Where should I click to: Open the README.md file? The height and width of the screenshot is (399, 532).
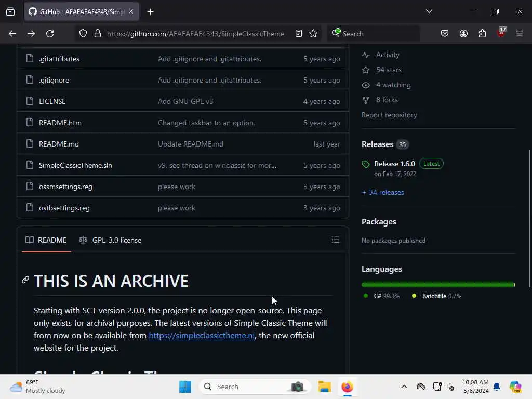click(59, 144)
